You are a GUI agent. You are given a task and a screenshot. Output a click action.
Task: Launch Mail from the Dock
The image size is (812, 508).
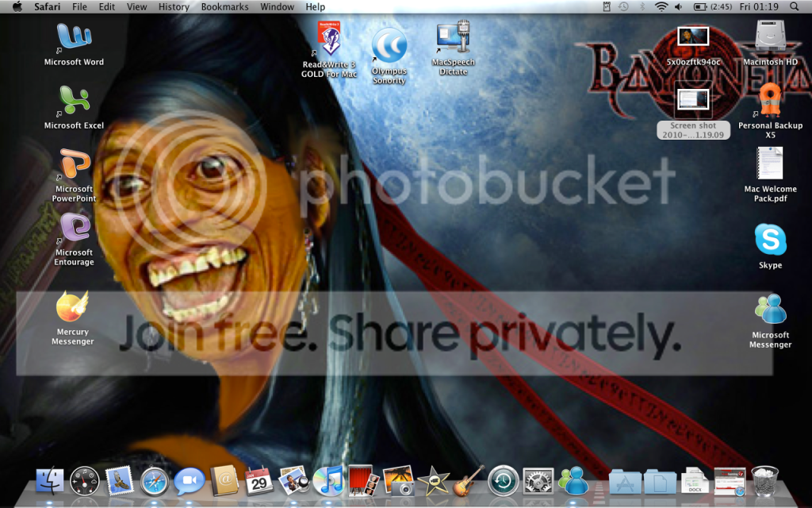pos(119,481)
